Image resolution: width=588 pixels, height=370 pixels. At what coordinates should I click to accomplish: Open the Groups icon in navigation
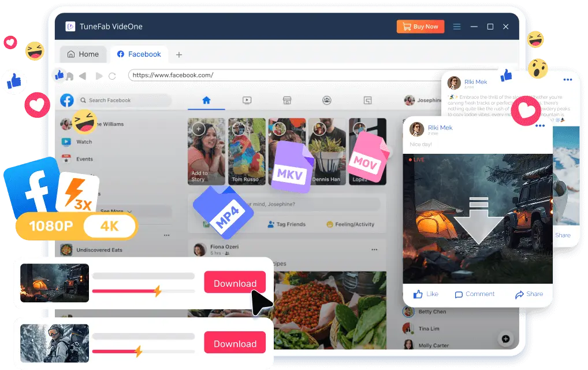point(327,100)
